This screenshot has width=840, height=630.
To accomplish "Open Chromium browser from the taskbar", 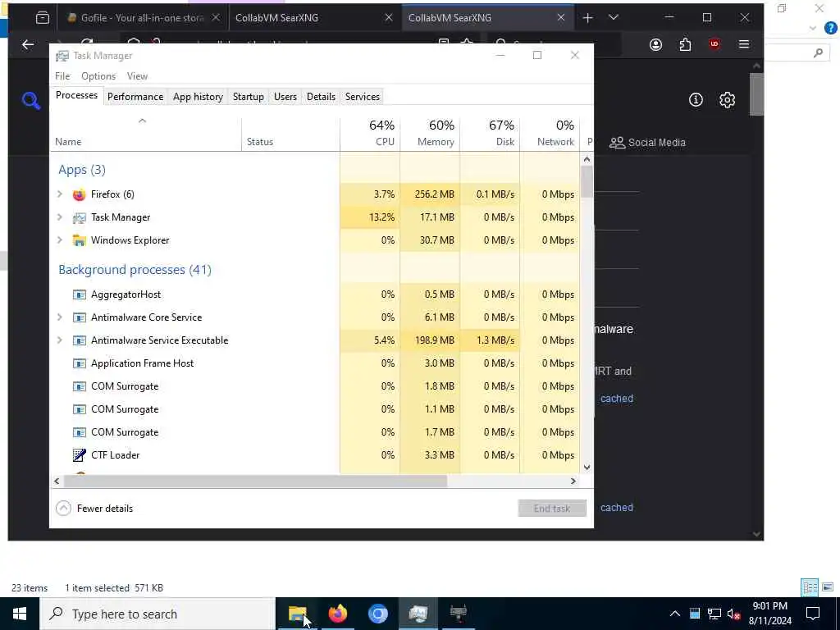I will pyautogui.click(x=377, y=614).
